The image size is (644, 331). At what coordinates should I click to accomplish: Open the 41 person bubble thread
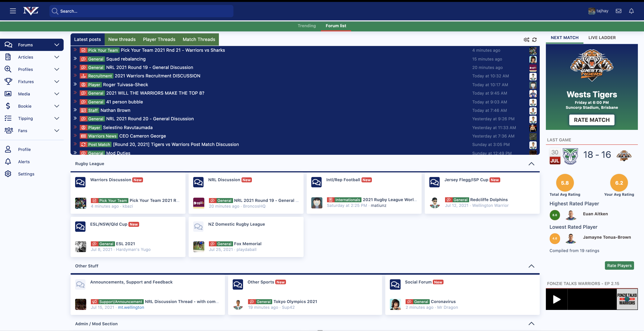[125, 102]
